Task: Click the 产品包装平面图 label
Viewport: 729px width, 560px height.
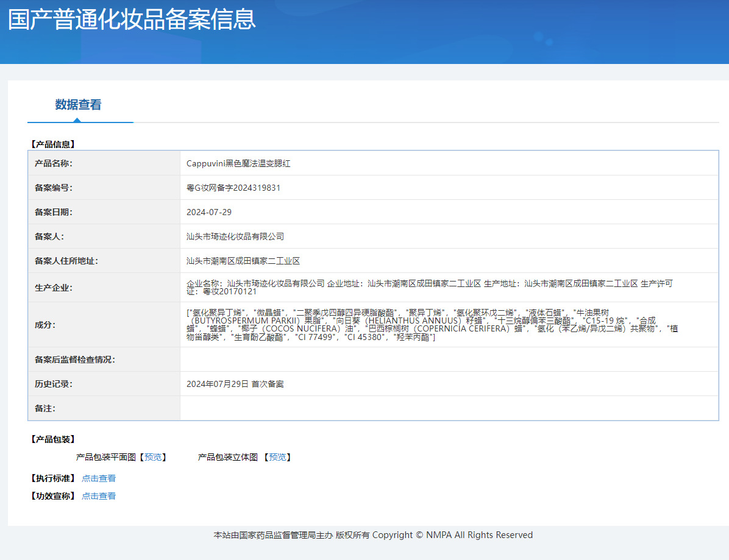Action: click(106, 457)
